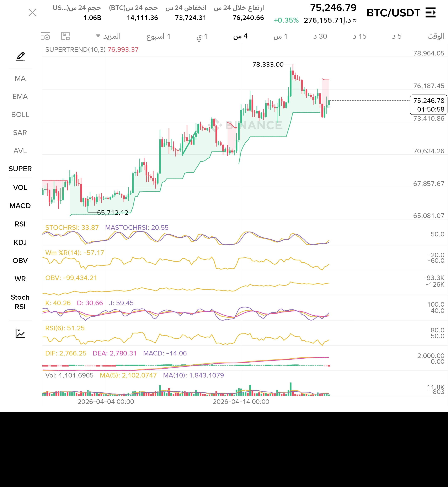This screenshot has width=448, height=487.
Task: Expand the المزيد timeframe dropdown
Action: coord(108,36)
